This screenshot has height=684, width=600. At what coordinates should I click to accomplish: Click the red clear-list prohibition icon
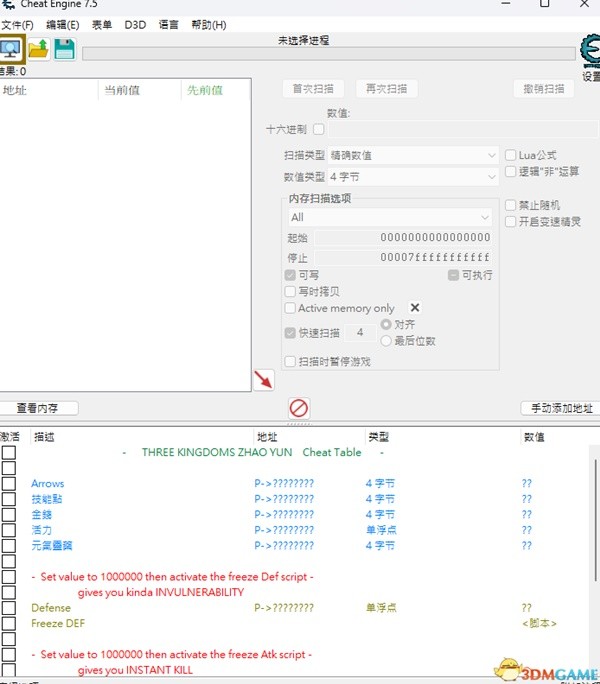(298, 408)
